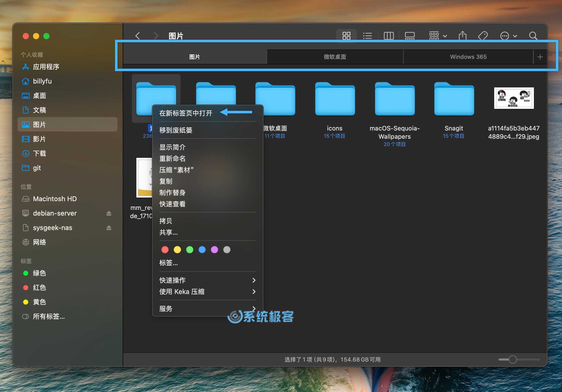This screenshot has height=392, width=562.
Task: Eject sysgeek-nas volume
Action: point(109,228)
